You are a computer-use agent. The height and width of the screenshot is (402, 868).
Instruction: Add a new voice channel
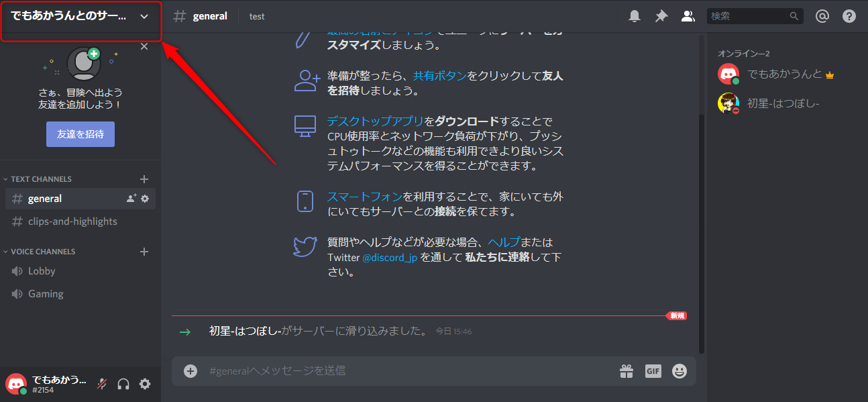click(x=144, y=252)
